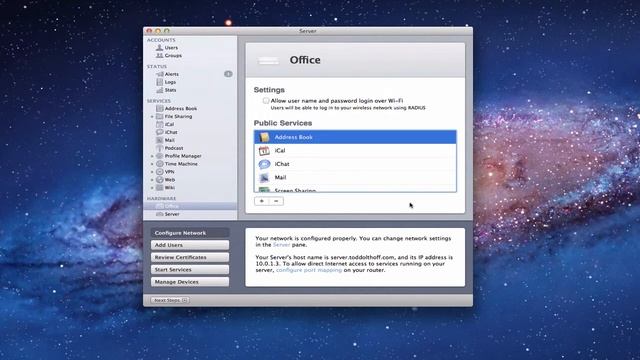
Task: Click the Review Certificates step
Action: click(x=190, y=258)
